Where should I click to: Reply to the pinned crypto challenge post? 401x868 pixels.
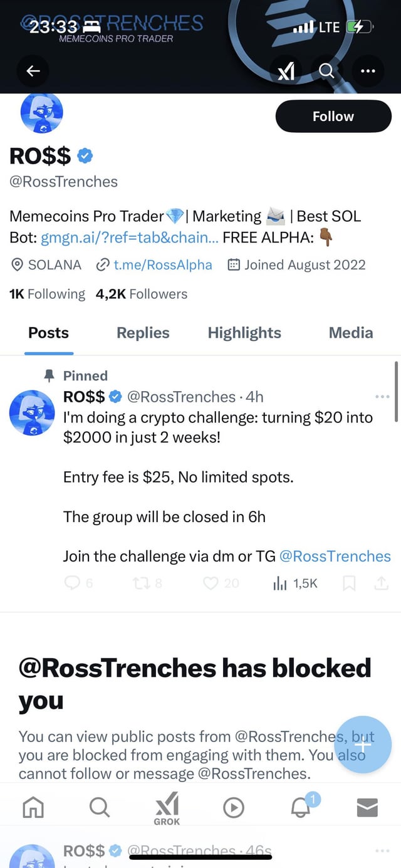[x=73, y=583]
